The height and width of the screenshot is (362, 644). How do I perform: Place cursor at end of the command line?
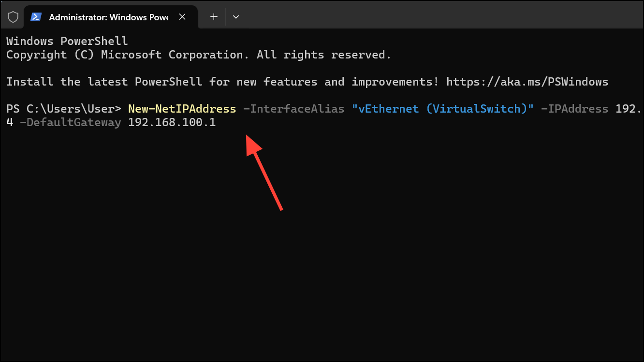(x=220, y=122)
